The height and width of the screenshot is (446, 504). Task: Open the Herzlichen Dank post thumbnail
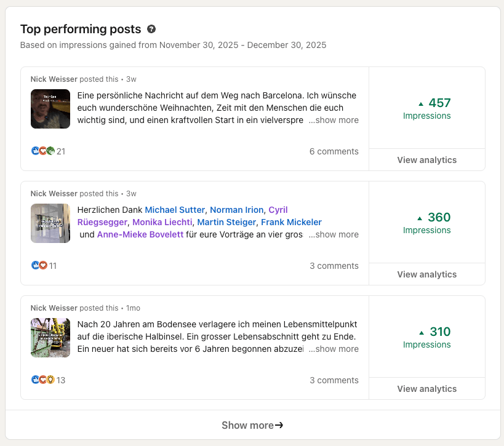pyautogui.click(x=50, y=223)
